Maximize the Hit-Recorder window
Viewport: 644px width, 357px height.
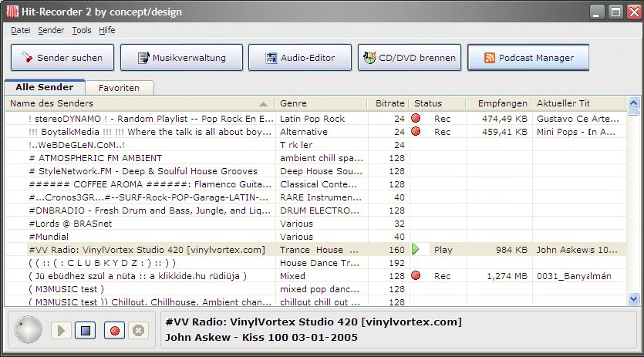point(615,12)
